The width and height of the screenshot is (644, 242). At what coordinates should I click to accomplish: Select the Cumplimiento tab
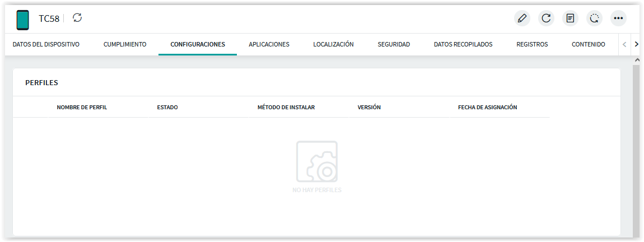pyautogui.click(x=125, y=44)
